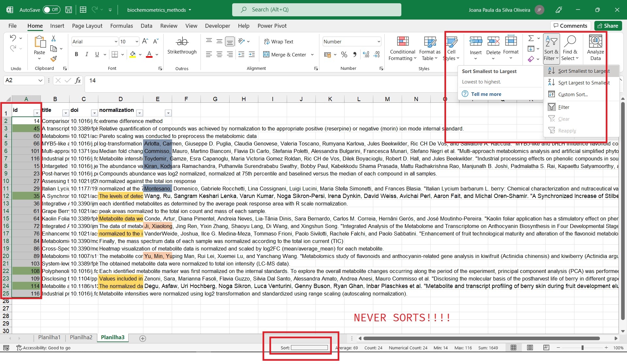Viewport: 627px width, 364px height.
Task: Open the id column filter dropdown
Action: pos(37,113)
